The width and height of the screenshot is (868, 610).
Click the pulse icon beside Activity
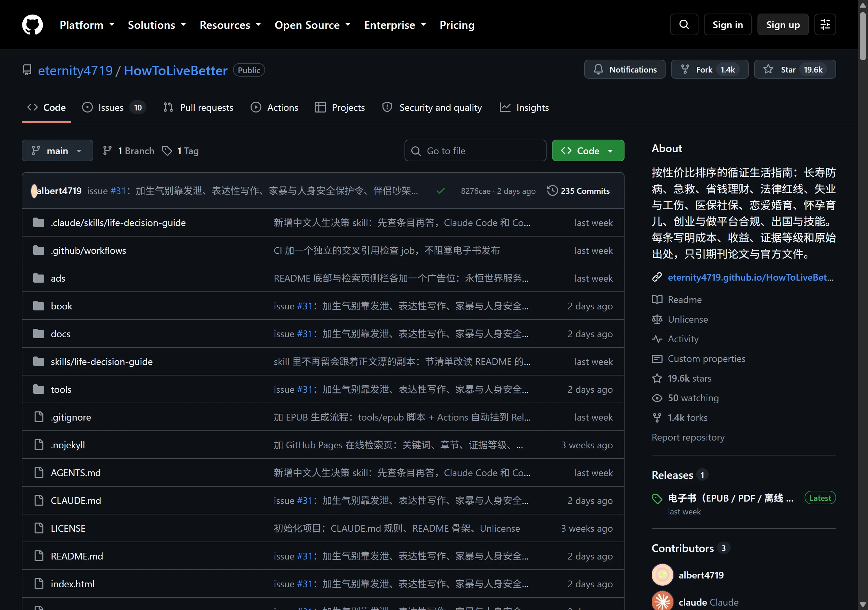657,339
